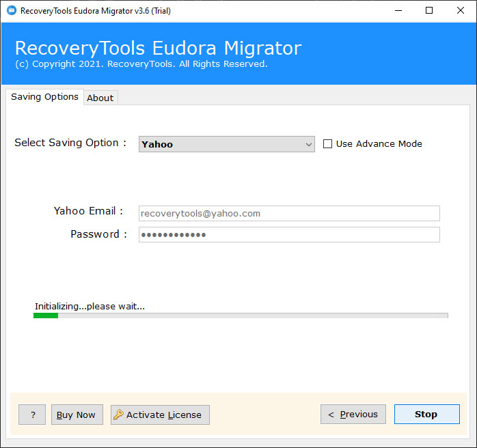This screenshot has width=477, height=448.
Task: Select the Saving Options tab
Action: (44, 97)
